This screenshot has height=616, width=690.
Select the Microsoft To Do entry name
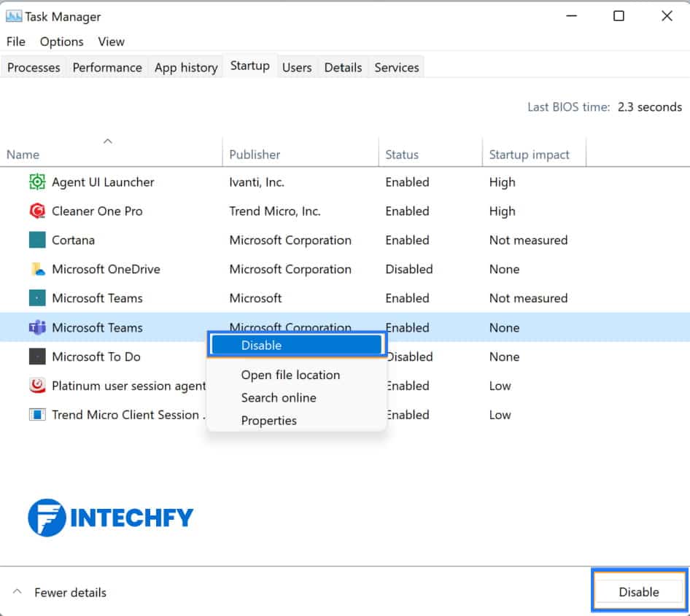click(x=96, y=356)
